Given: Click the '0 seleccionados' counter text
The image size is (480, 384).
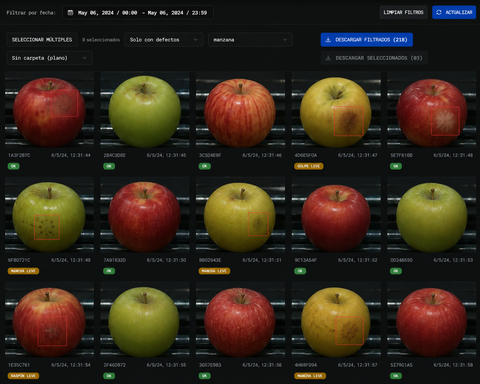Looking at the screenshot, I should coord(101,40).
